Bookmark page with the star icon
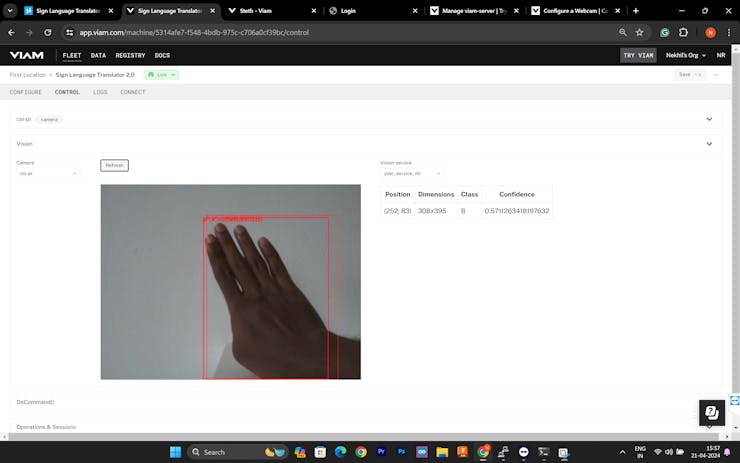The width and height of the screenshot is (740, 463). (639, 33)
